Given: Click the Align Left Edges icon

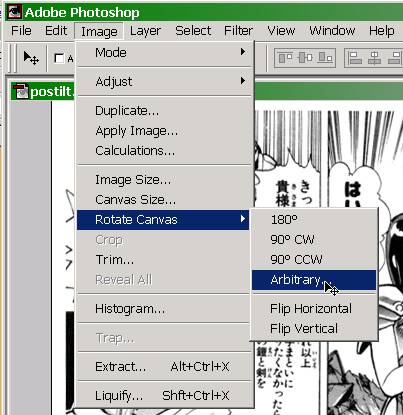Looking at the screenshot, I should 355,58.
